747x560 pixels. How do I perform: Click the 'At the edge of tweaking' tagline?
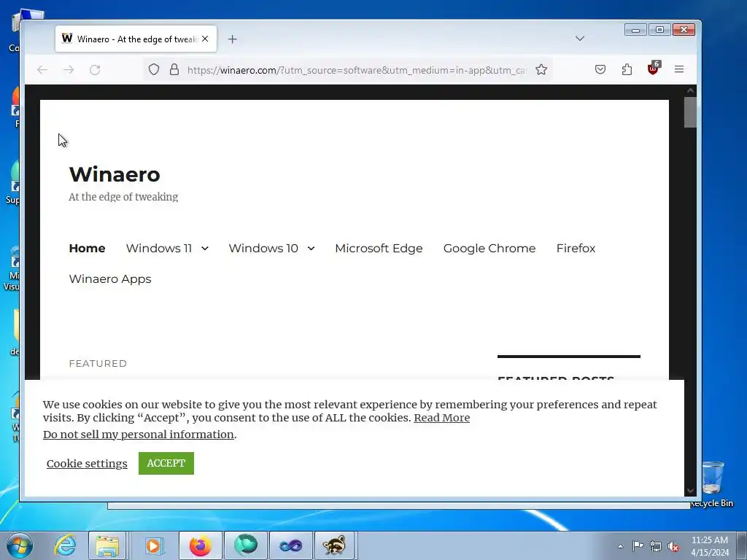(123, 197)
